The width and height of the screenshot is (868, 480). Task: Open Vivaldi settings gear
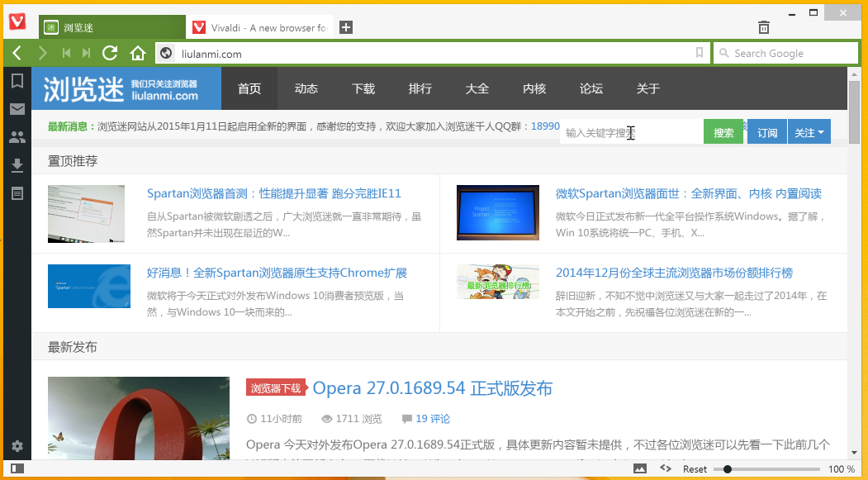(x=17, y=446)
